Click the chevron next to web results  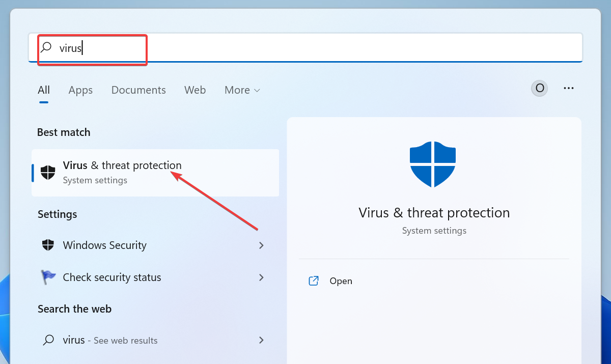(x=261, y=340)
